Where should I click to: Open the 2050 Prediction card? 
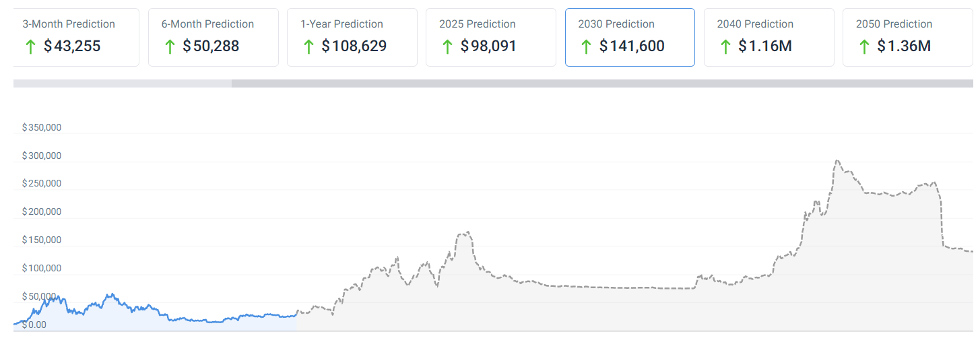point(907,37)
